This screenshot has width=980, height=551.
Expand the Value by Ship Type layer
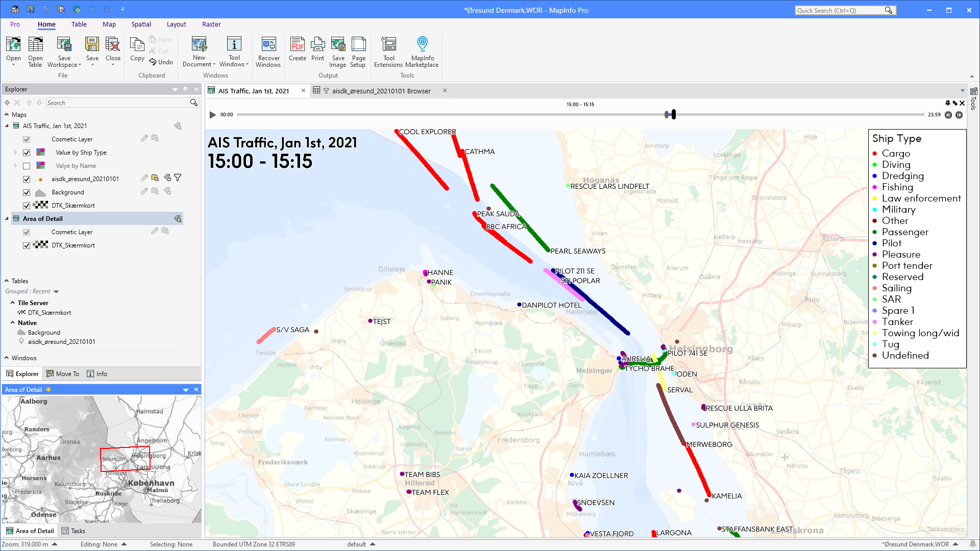[15, 152]
